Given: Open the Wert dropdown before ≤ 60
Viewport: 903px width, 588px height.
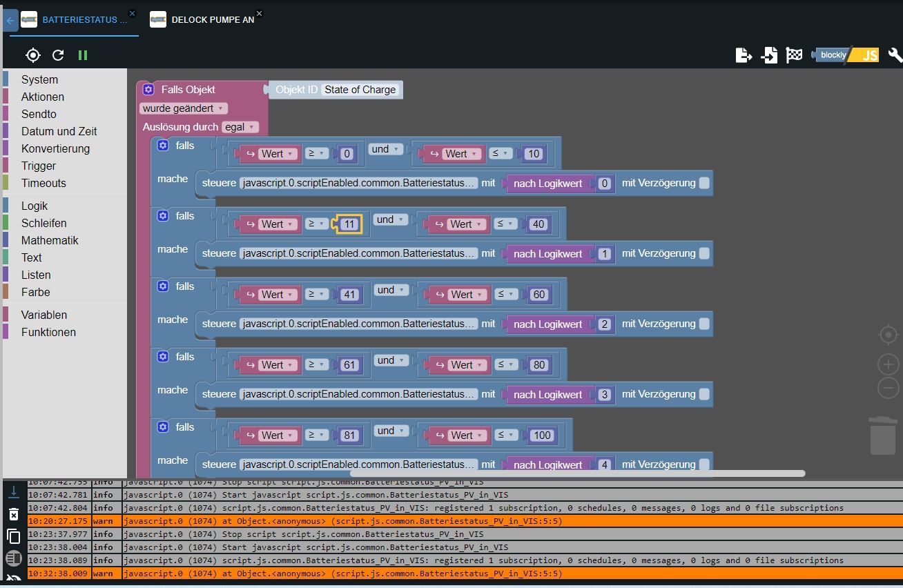Looking at the screenshot, I should 468,295.
